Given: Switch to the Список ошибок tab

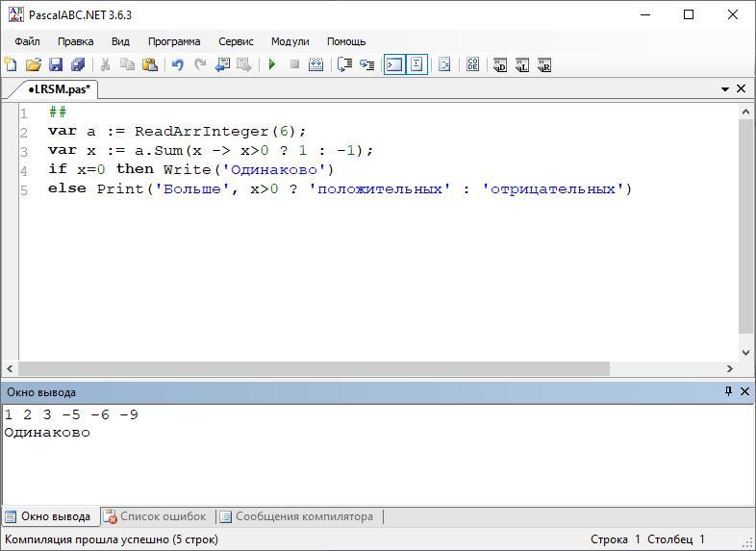Looking at the screenshot, I should [x=154, y=516].
